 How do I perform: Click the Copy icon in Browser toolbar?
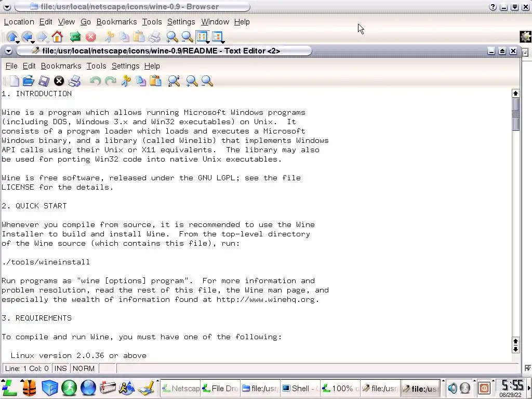pyautogui.click(x=124, y=37)
